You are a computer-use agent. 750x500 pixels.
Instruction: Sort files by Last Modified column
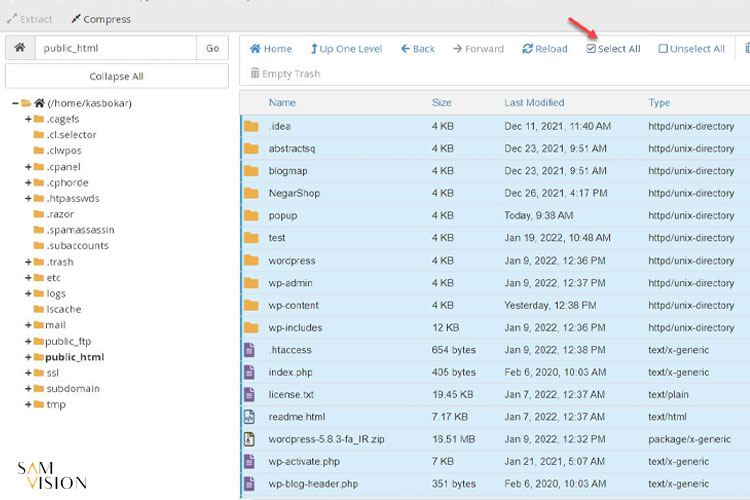534,102
